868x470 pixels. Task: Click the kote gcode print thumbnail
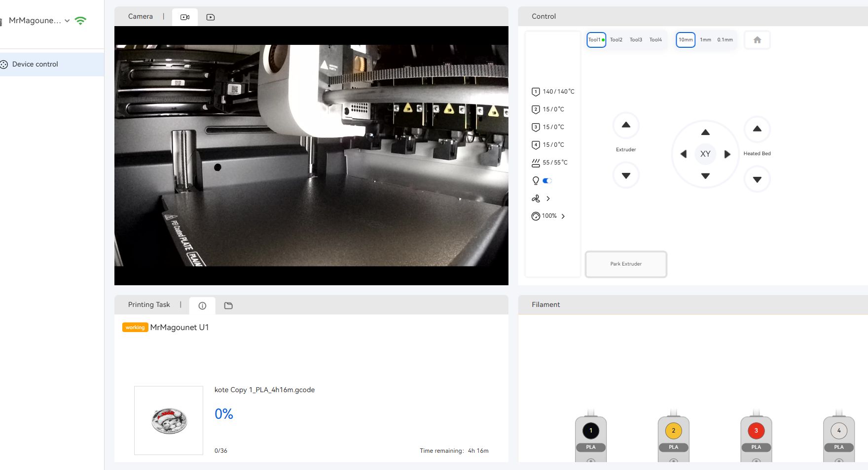point(169,420)
